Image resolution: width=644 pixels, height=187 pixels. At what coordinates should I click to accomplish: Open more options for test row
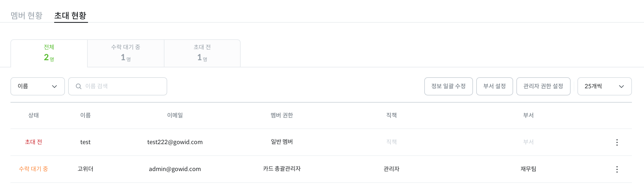tap(617, 142)
